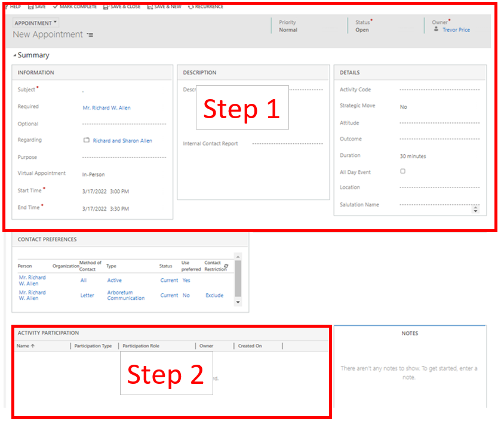Sort Activity Participation by the Name column

[x=26, y=346]
